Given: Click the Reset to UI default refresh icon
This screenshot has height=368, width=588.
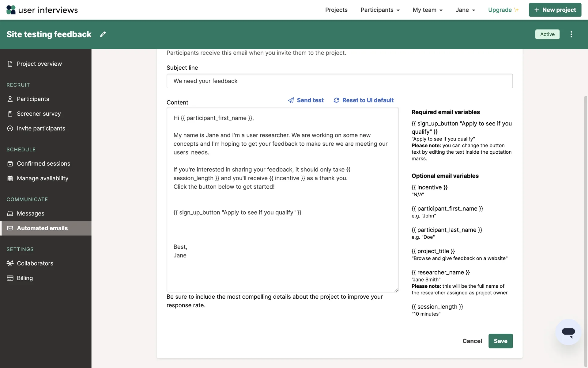Looking at the screenshot, I should tap(336, 100).
